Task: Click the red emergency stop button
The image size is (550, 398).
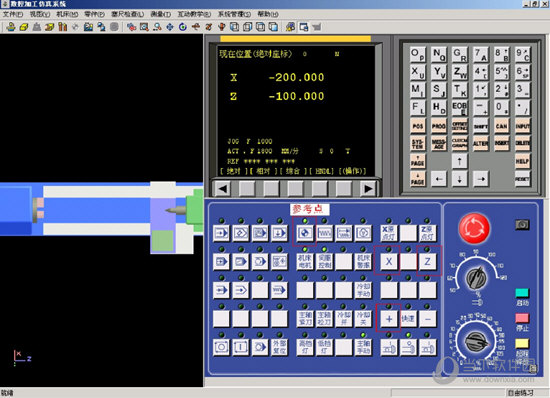Action: [x=474, y=228]
